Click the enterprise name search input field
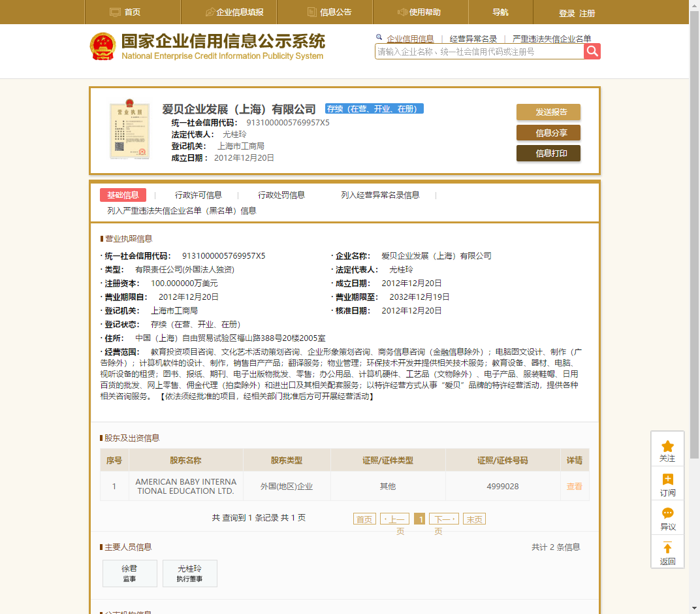Image resolution: width=700 pixels, height=614 pixels. click(479, 52)
